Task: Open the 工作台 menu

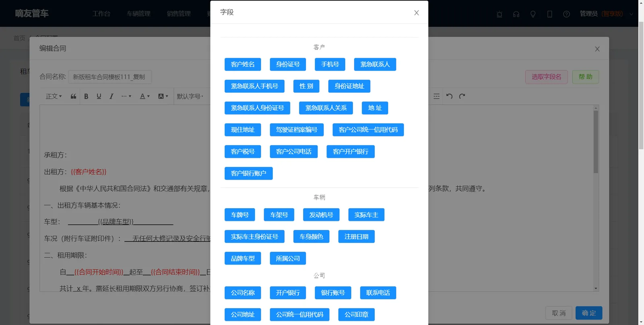Action: pos(101,14)
